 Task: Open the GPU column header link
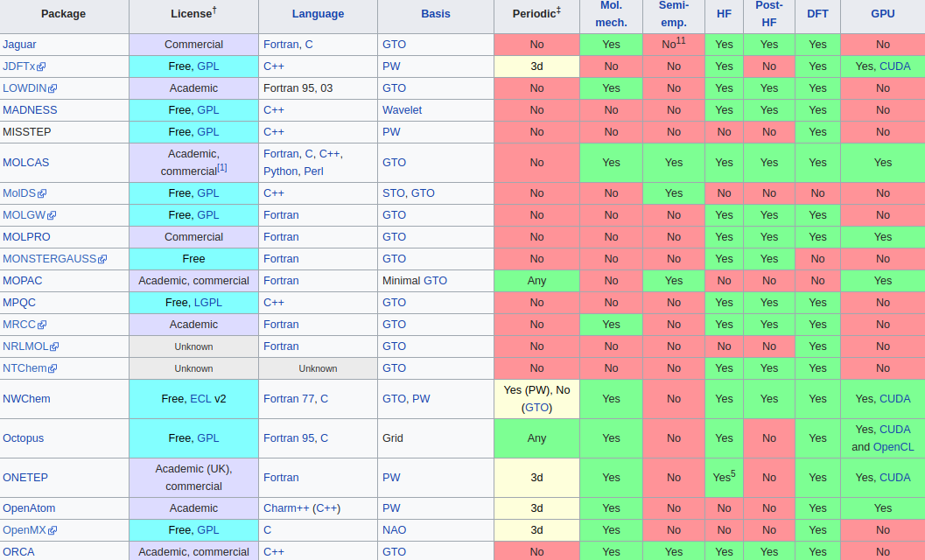point(882,14)
